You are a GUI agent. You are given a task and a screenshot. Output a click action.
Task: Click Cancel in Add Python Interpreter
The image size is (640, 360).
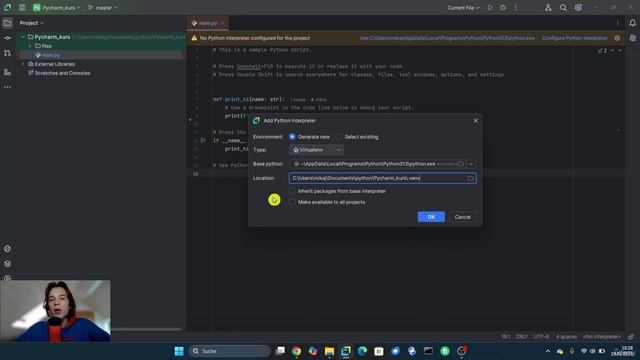(x=462, y=217)
